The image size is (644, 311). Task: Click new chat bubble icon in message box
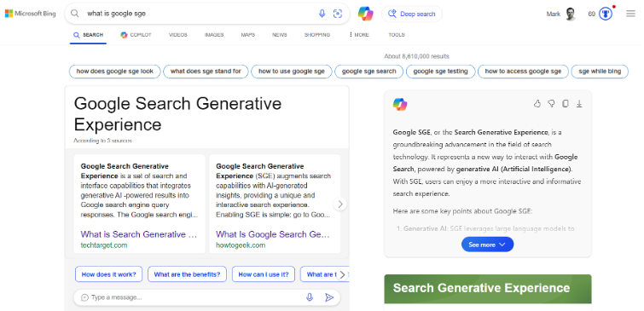tap(84, 297)
